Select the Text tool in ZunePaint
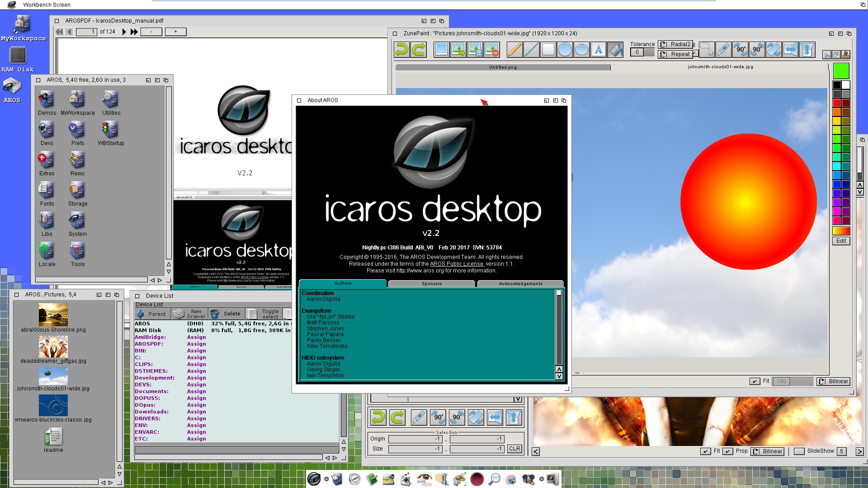 (x=599, y=50)
